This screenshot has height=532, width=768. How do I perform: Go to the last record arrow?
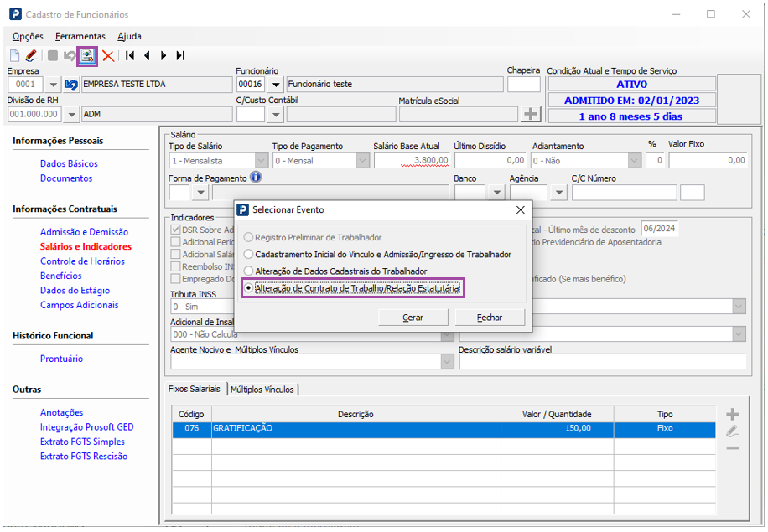(180, 56)
